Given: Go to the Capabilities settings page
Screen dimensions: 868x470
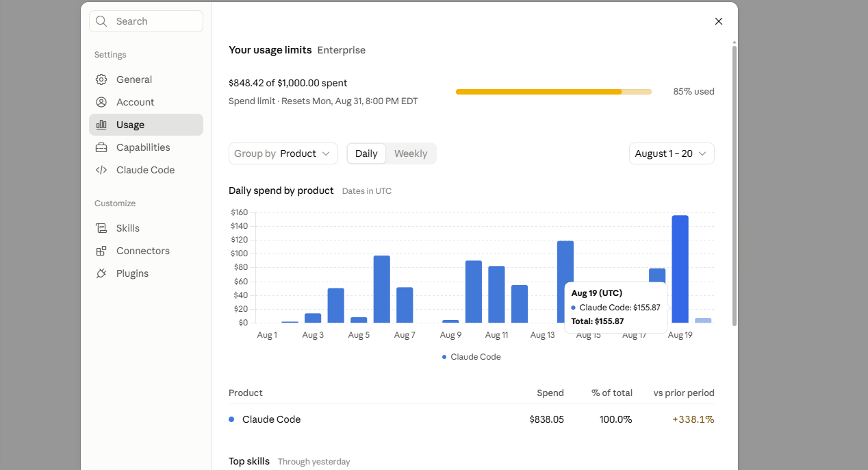Looking at the screenshot, I should pos(146,147).
